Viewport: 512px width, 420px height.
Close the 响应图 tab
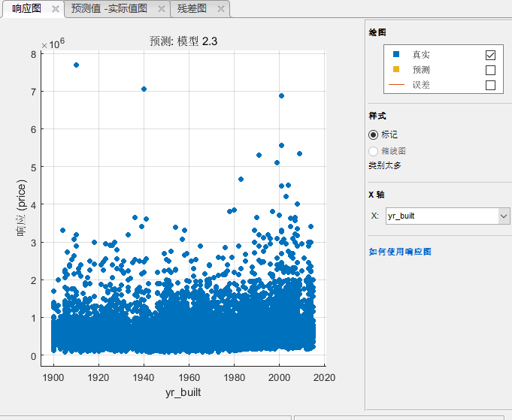coord(55,9)
